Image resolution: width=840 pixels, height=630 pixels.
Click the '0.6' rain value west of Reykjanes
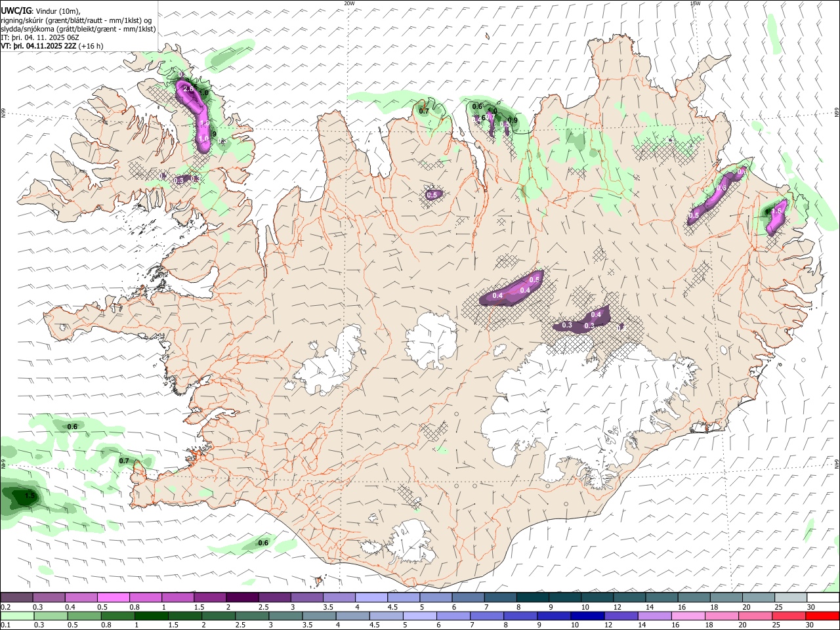point(72,427)
